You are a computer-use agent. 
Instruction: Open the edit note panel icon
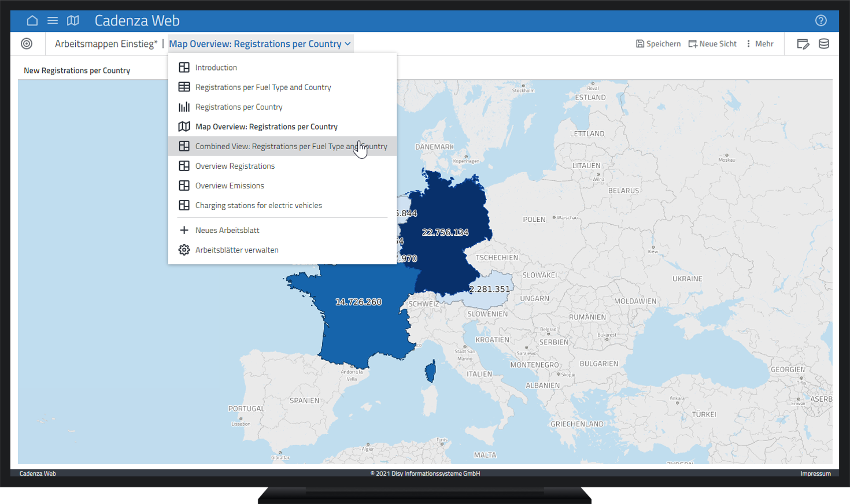[x=803, y=44]
